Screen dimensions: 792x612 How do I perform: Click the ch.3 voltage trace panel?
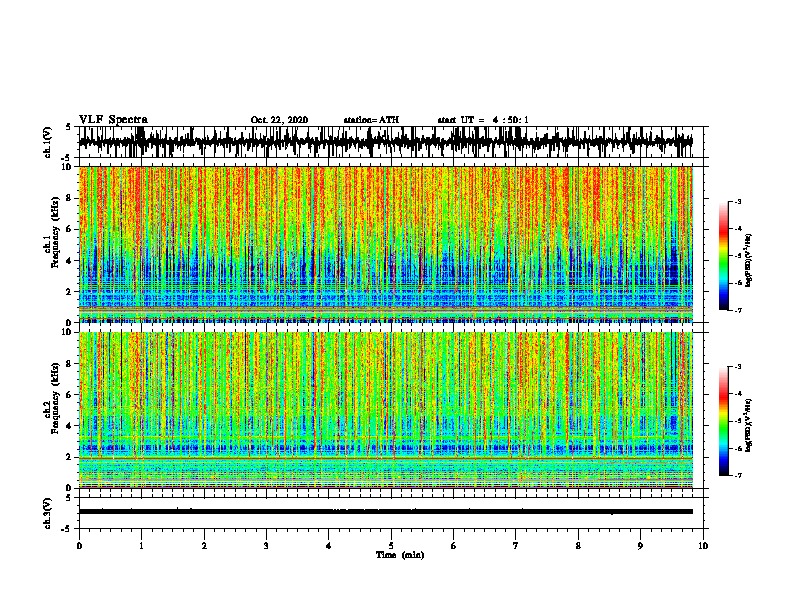pos(393,513)
